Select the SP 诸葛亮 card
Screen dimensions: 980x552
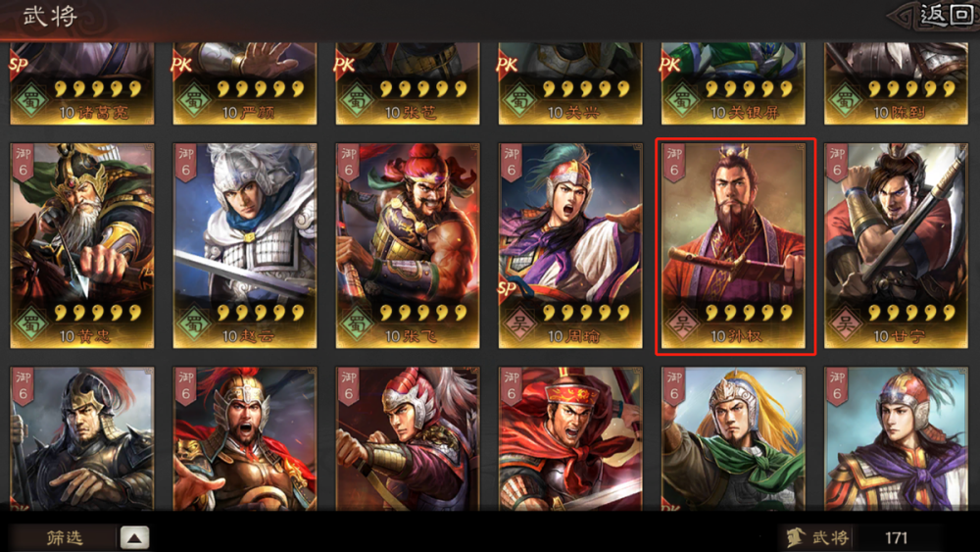tap(82, 83)
